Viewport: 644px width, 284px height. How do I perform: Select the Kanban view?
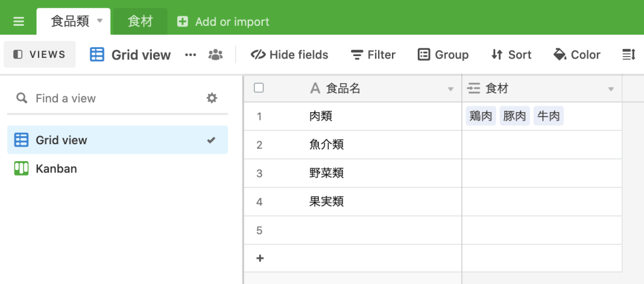(56, 169)
